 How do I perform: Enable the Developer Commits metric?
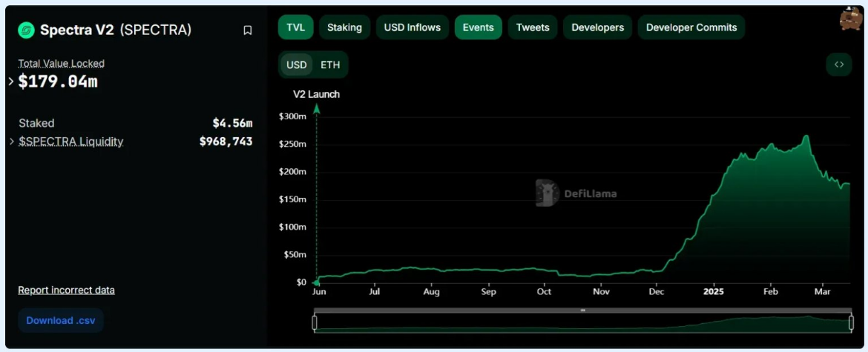pos(691,27)
